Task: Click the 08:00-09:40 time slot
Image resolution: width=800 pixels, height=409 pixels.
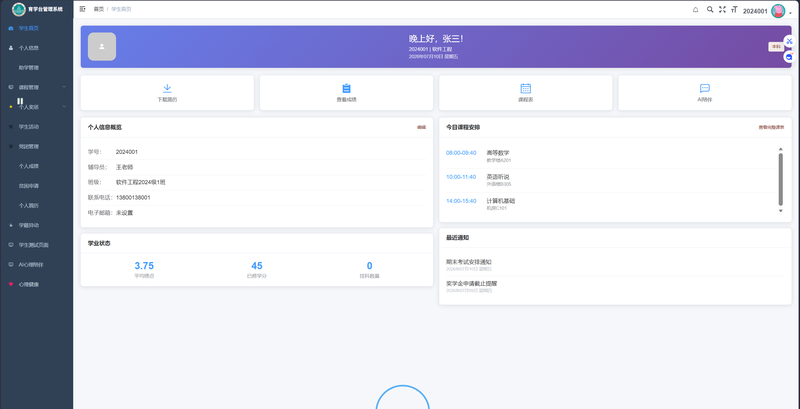Action: tap(461, 153)
